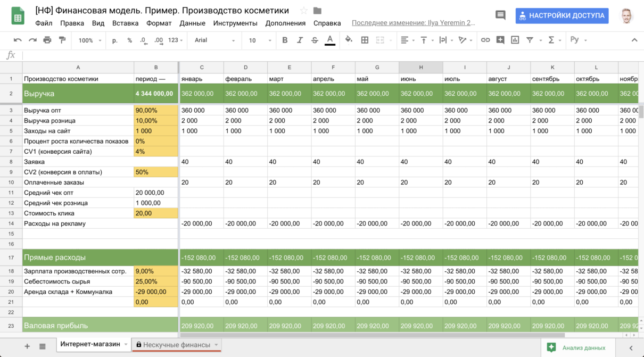Click the Undo arrow icon
The image size is (644, 357).
18,40
